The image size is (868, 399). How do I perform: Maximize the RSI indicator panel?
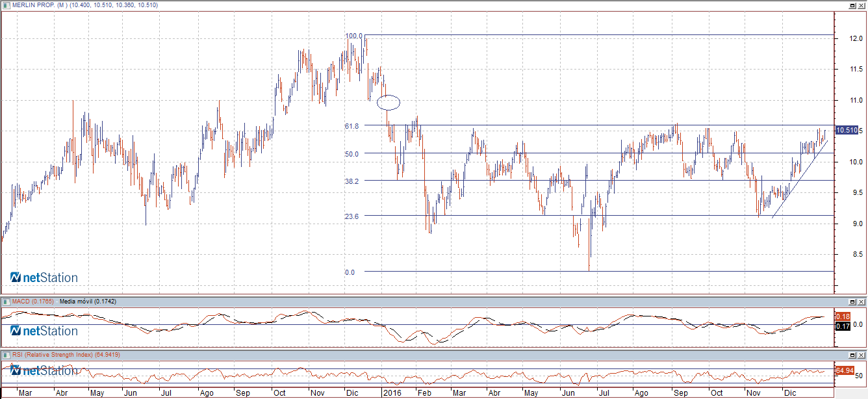[x=852, y=355]
